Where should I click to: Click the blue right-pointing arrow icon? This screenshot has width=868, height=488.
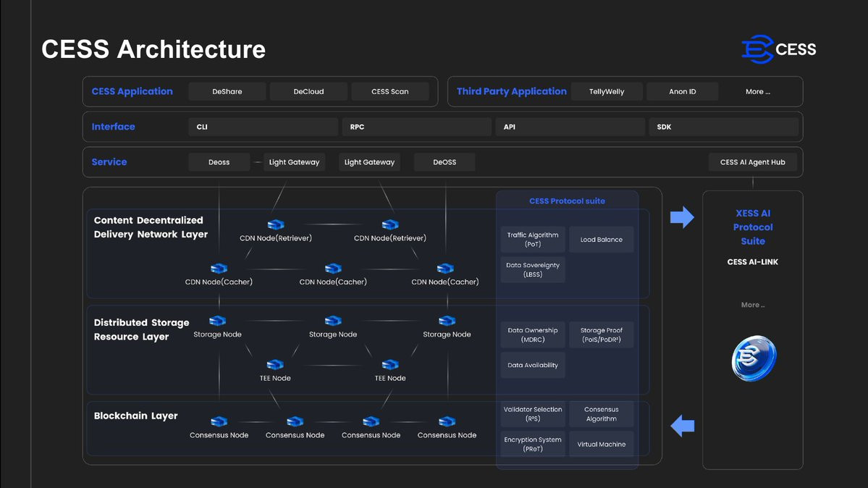(682, 217)
